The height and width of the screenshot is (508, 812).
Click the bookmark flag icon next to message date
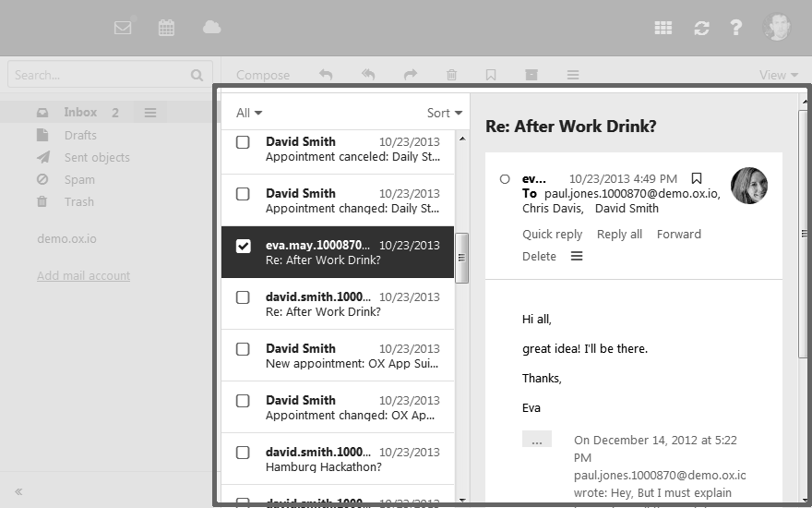coord(697,179)
